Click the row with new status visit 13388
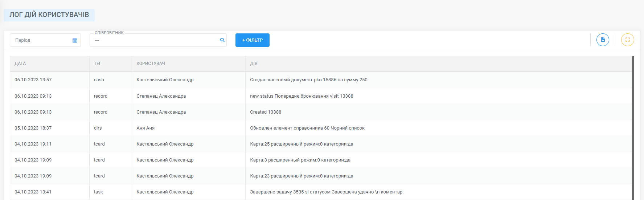 click(x=321, y=96)
